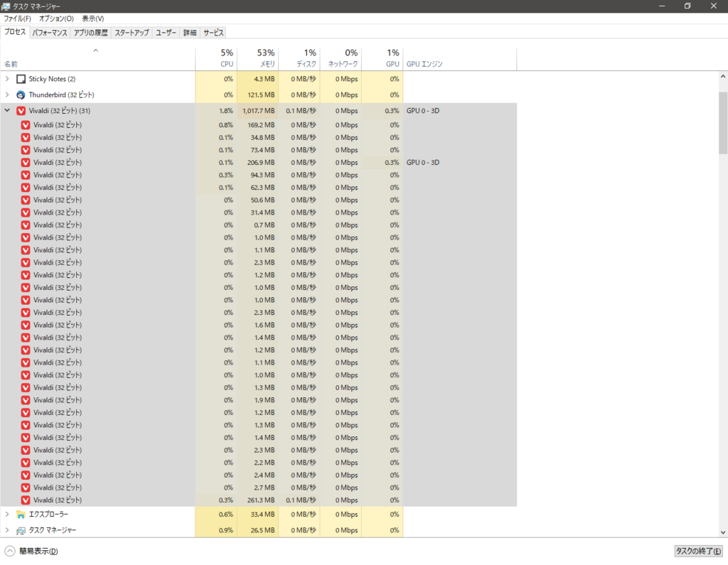Click Vivaldi icon in 169.2 MB row
The image size is (728, 565).
[x=26, y=125]
